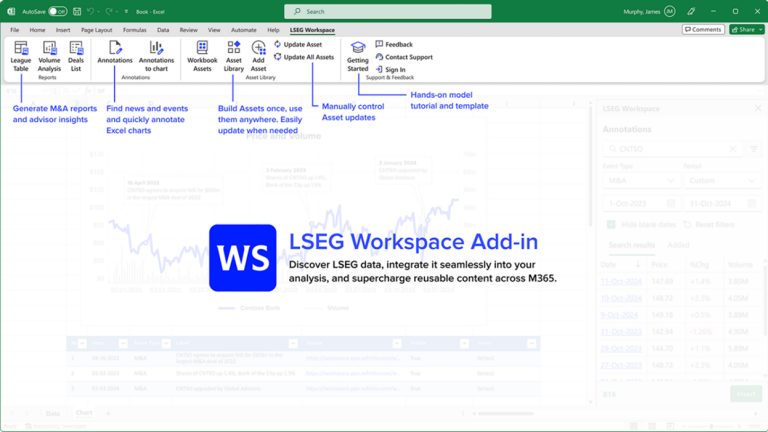
Task: Open the League Table report
Action: pos(21,56)
